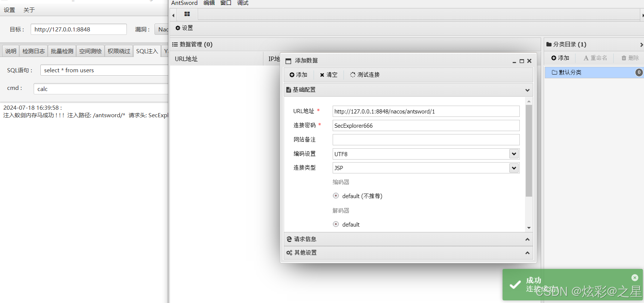Switch to the 说明 tab
Image resolution: width=644 pixels, height=303 pixels.
point(11,51)
